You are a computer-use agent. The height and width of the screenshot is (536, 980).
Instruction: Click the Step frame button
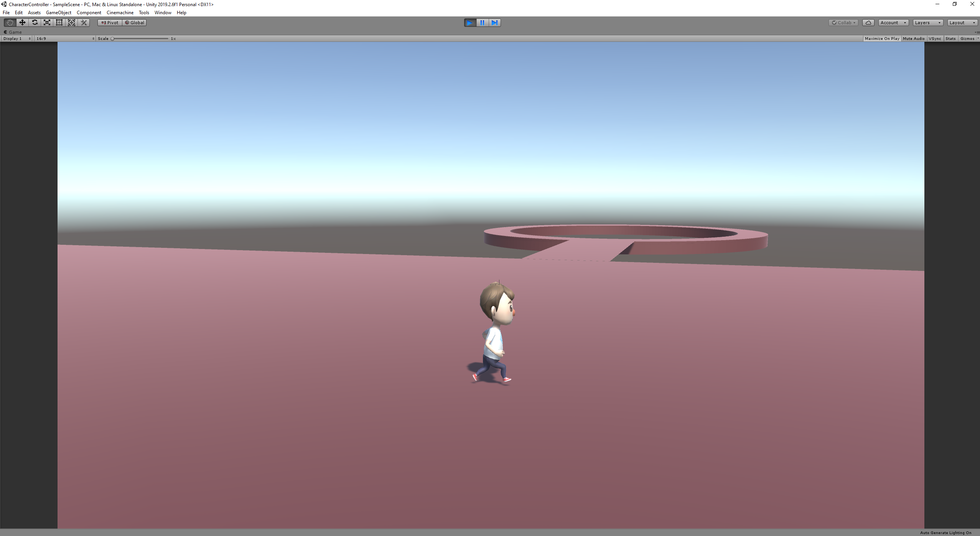click(494, 23)
